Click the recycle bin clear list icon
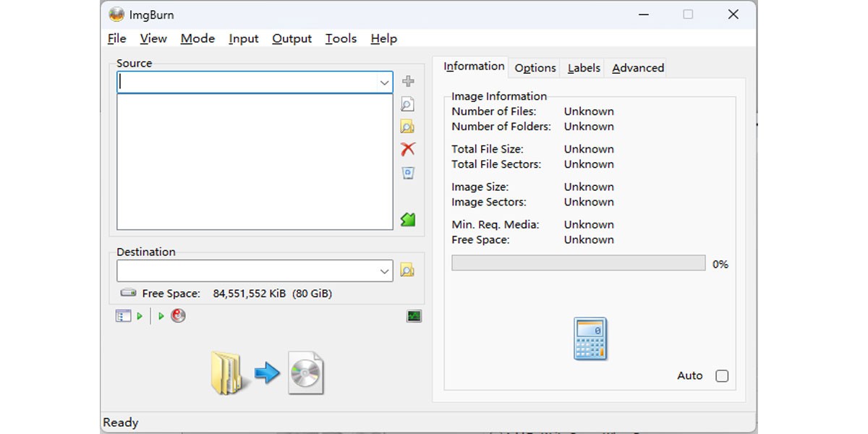 (x=408, y=173)
